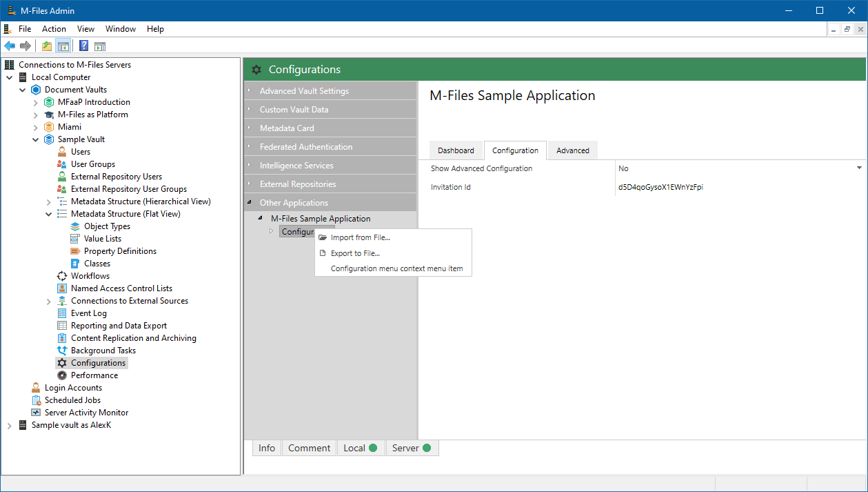Collapse Metadata Structure (Flat View)
868x492 pixels.
(x=49, y=214)
